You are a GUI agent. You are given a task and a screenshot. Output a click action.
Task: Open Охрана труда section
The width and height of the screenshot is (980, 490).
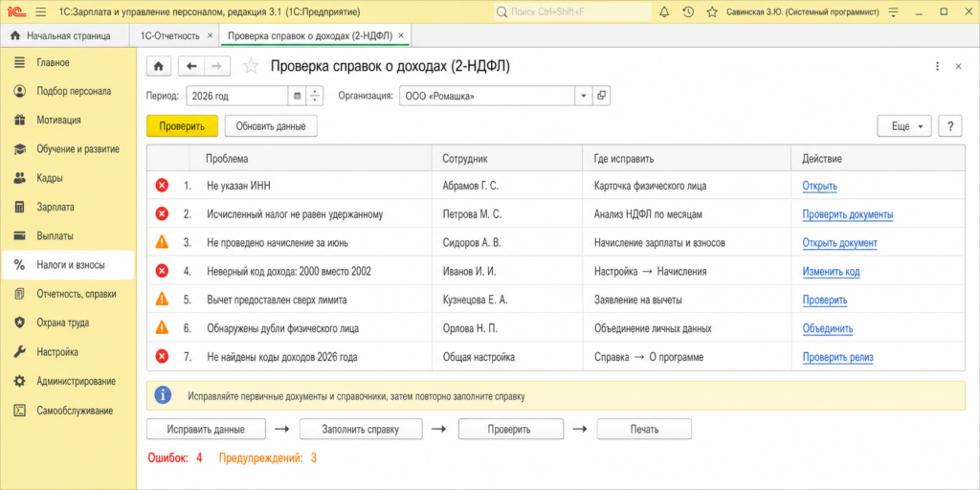pyautogui.click(x=68, y=323)
